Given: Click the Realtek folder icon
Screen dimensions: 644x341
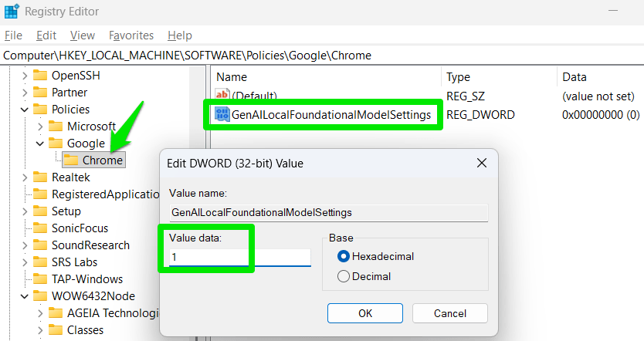Looking at the screenshot, I should point(40,177).
